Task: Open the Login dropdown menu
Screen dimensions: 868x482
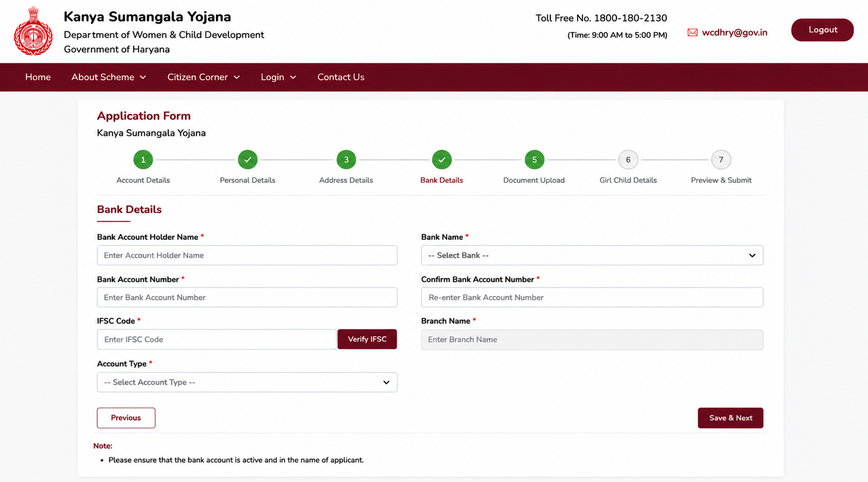Action: click(x=279, y=77)
